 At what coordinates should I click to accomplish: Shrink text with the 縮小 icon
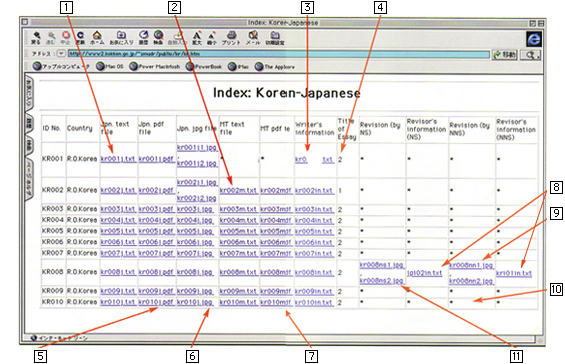(x=212, y=37)
